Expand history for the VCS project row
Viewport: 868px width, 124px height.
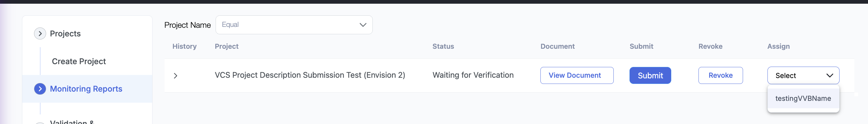175,76
